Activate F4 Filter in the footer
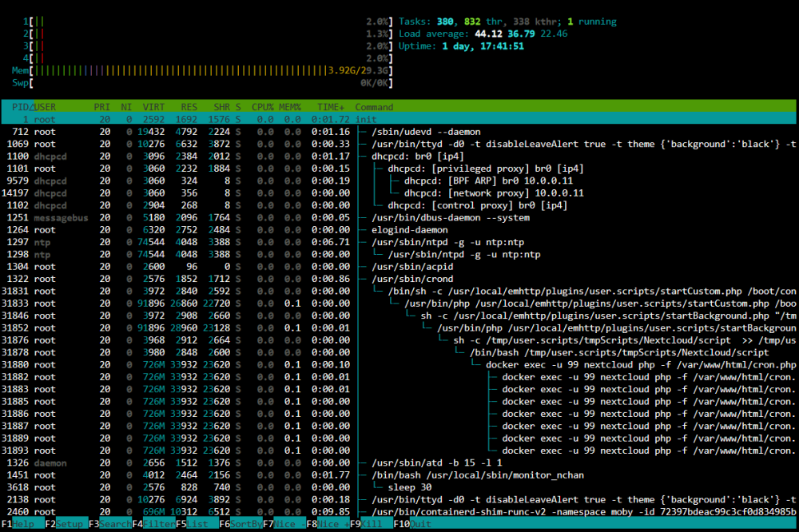Screen dimensions: 799x532 coord(153,524)
